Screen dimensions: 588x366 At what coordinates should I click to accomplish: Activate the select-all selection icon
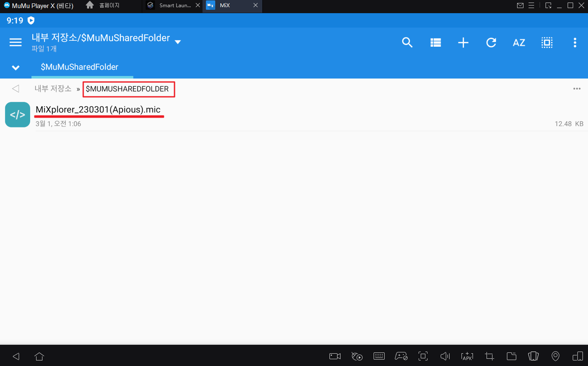547,42
